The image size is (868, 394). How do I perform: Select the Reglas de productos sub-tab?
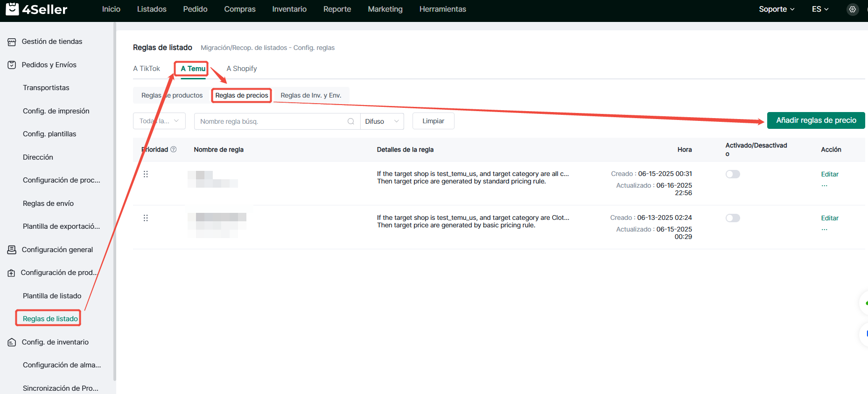click(x=172, y=95)
